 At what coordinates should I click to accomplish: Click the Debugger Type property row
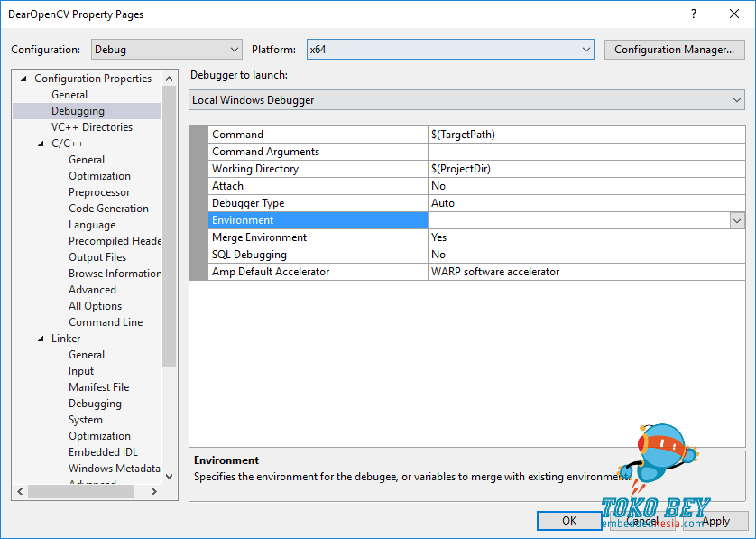318,203
